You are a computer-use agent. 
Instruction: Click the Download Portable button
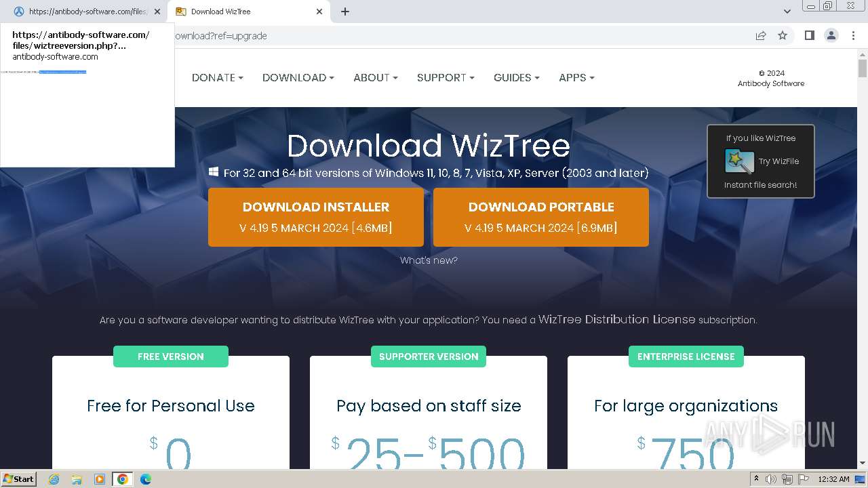(x=541, y=217)
